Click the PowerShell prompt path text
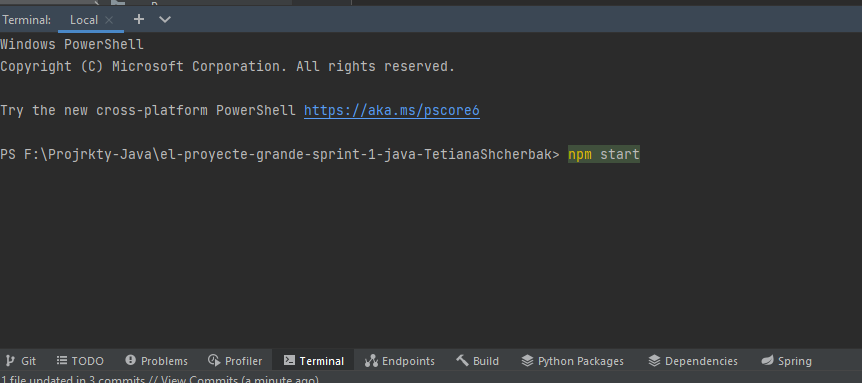 click(279, 154)
